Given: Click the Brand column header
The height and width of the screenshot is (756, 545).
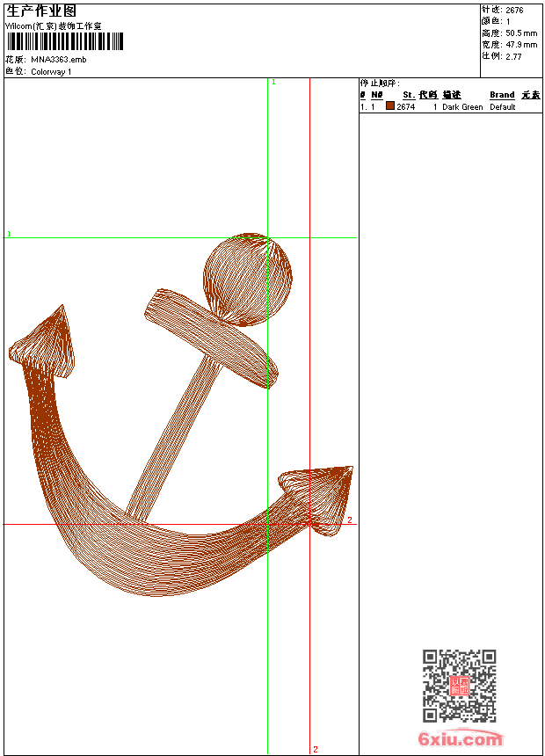Looking at the screenshot, I should pos(502,95).
